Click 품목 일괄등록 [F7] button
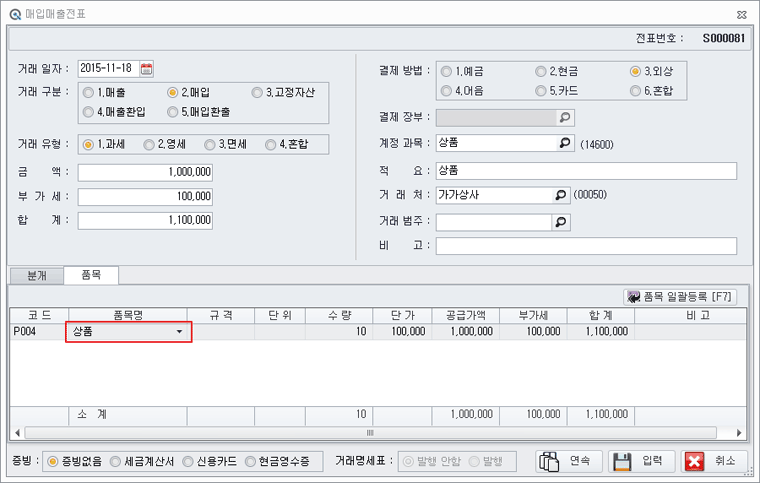The width and height of the screenshot is (760, 483). coord(680,296)
